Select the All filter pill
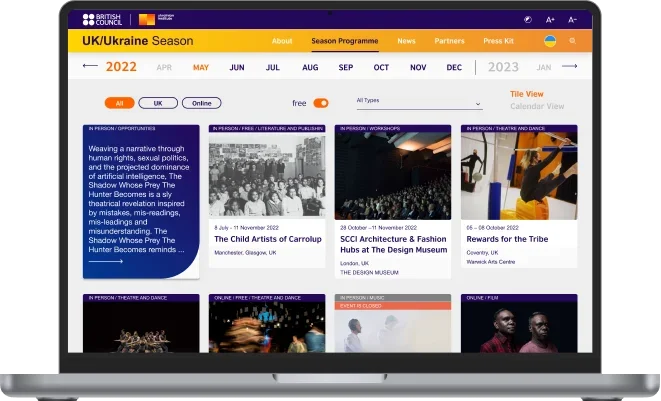 [119, 103]
